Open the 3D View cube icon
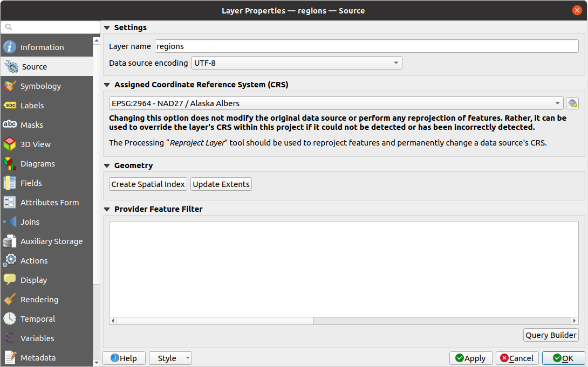 pos(10,144)
